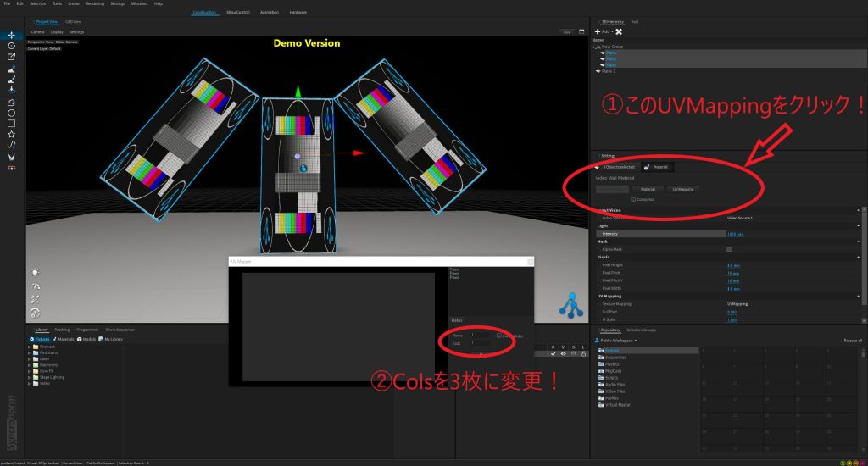
Task: Click Release all in repository
Action: click(x=853, y=341)
